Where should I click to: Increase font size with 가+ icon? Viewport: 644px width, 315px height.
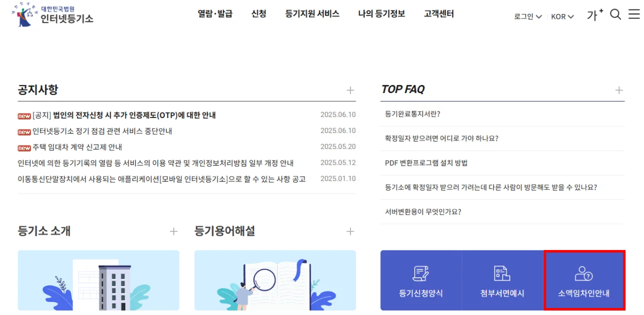click(595, 14)
